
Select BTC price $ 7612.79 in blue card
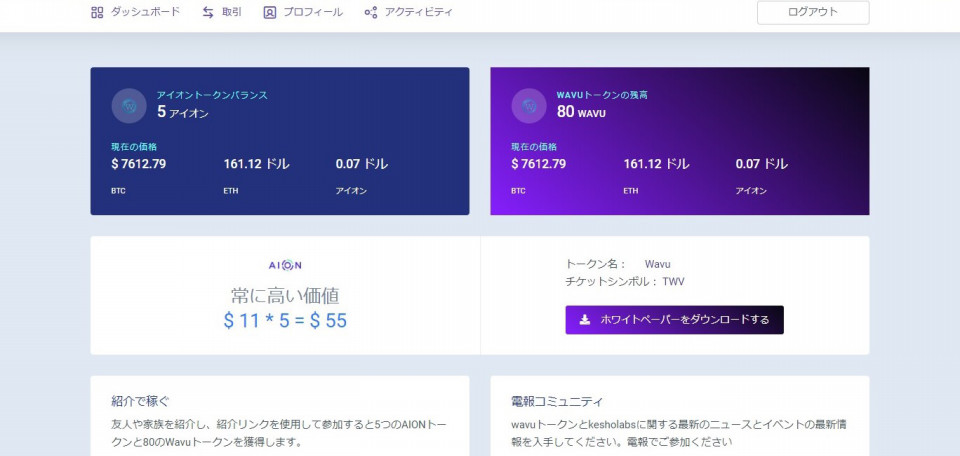tap(138, 164)
